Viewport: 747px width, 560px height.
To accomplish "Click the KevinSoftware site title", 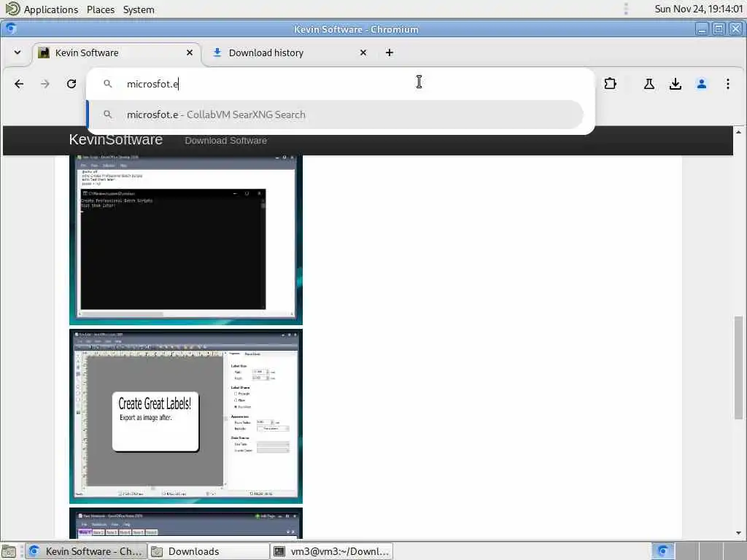I will (116, 139).
